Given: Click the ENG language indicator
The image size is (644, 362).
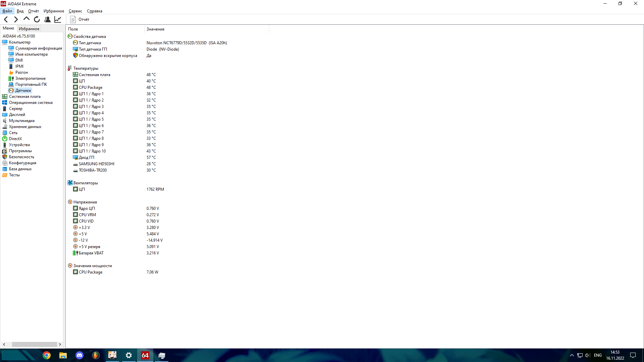Looking at the screenshot, I should coord(598,355).
